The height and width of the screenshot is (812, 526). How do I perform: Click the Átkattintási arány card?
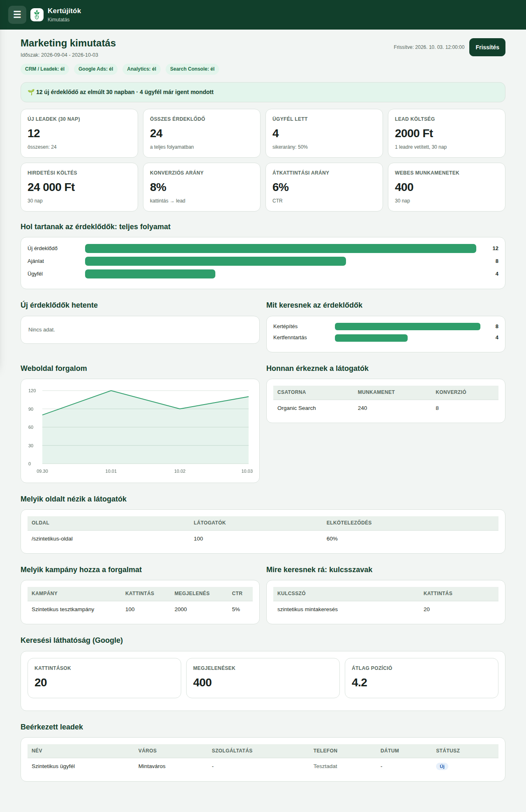(324, 187)
